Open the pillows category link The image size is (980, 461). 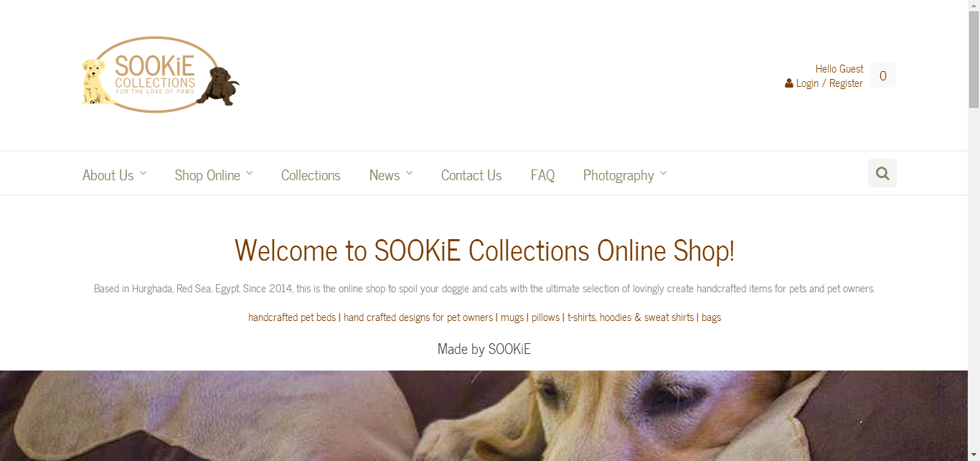pos(545,317)
